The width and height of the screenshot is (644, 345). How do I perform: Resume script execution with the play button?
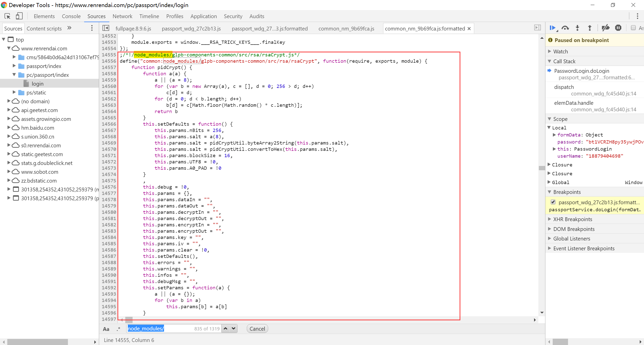pyautogui.click(x=552, y=28)
